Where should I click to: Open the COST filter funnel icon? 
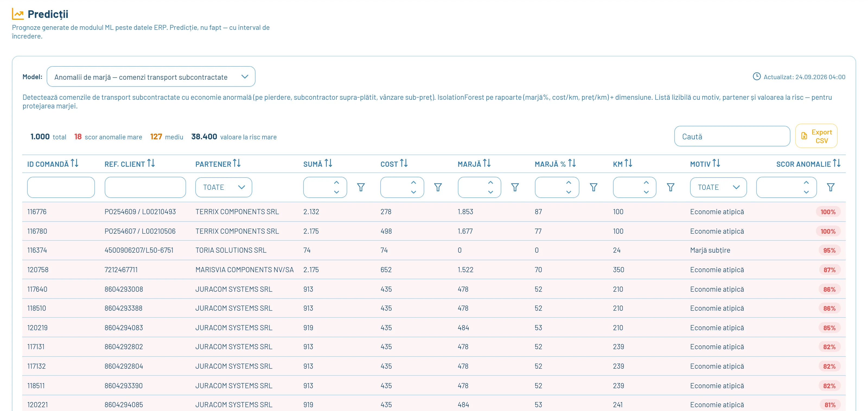point(438,187)
